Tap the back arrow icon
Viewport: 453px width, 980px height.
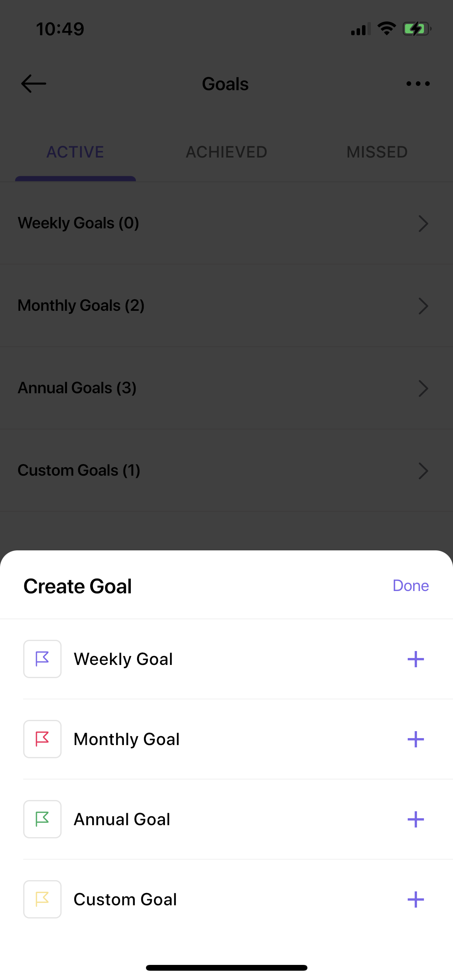[x=34, y=84]
